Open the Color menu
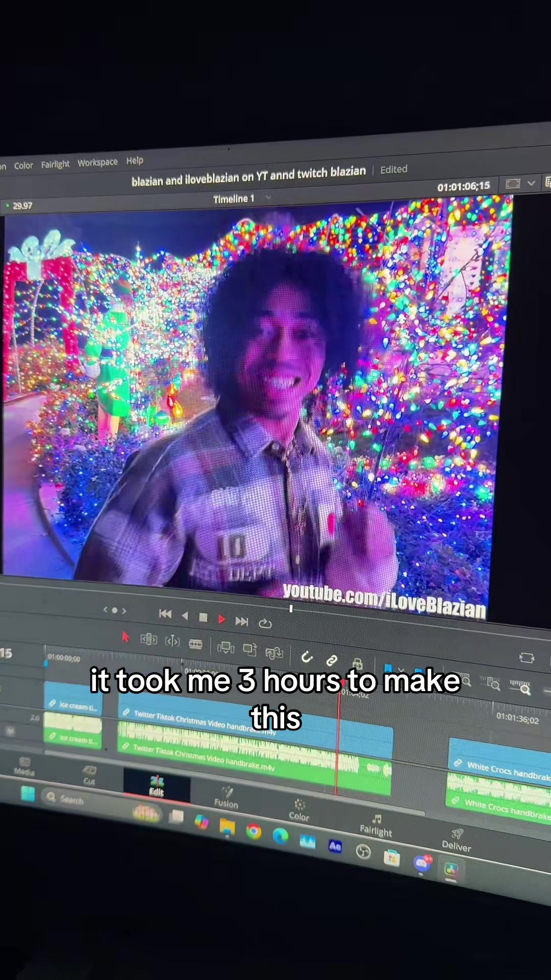 (23, 165)
